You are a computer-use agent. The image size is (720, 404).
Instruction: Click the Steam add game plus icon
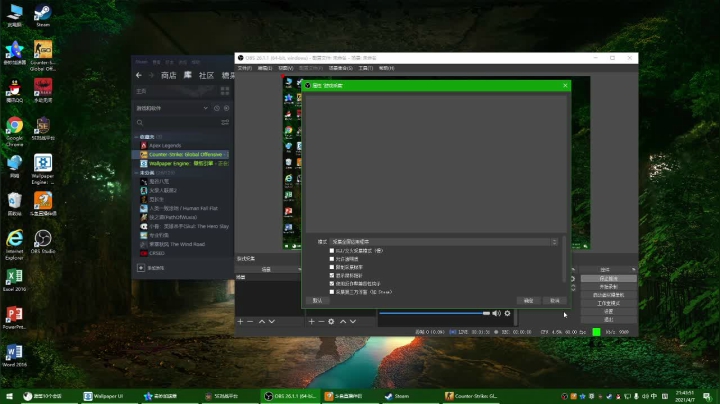click(141, 268)
